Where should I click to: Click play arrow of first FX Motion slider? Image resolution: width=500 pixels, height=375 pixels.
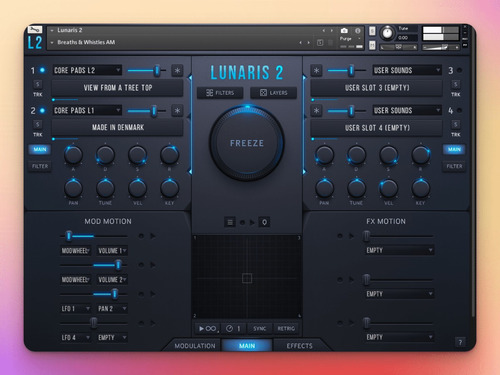pyautogui.click(x=351, y=236)
